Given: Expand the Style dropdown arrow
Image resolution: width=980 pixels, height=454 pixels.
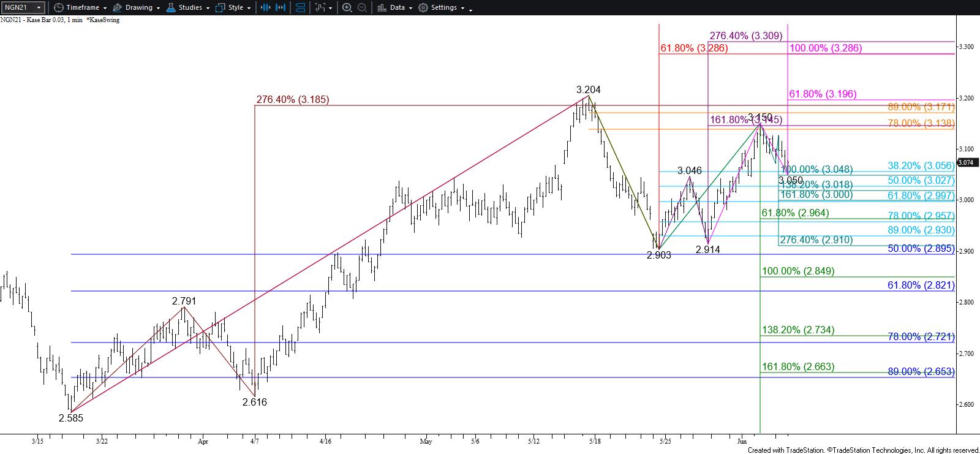Looking at the screenshot, I should (248, 8).
